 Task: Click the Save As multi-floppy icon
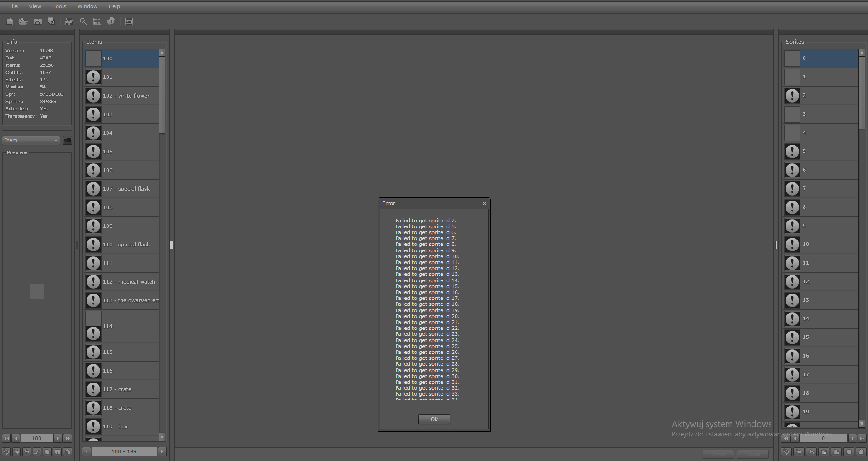(52, 21)
